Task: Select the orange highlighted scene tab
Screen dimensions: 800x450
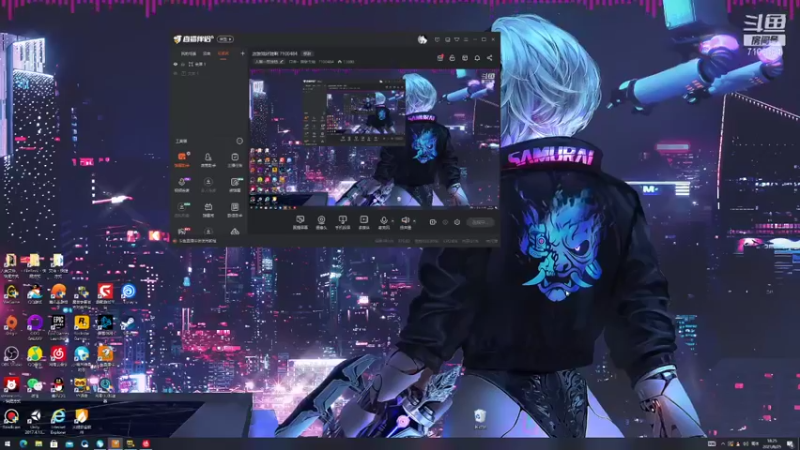Action: click(223, 54)
